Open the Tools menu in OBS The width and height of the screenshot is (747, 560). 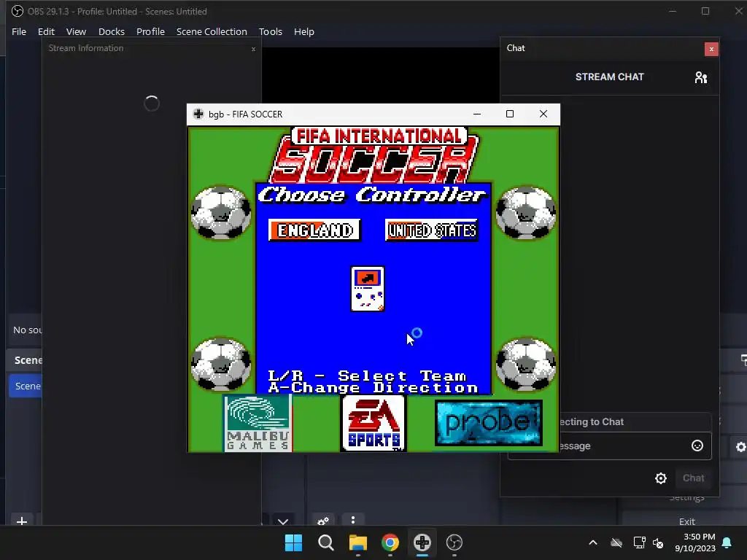click(x=271, y=31)
